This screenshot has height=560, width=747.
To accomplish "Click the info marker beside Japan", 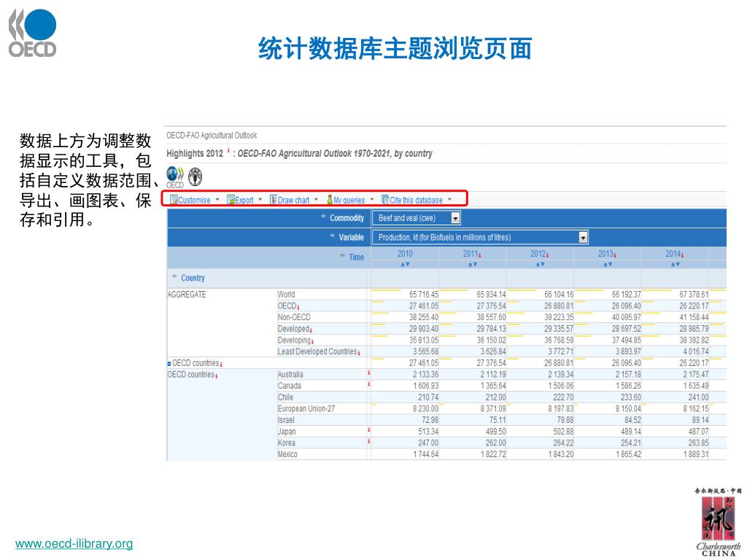I will point(369,431).
